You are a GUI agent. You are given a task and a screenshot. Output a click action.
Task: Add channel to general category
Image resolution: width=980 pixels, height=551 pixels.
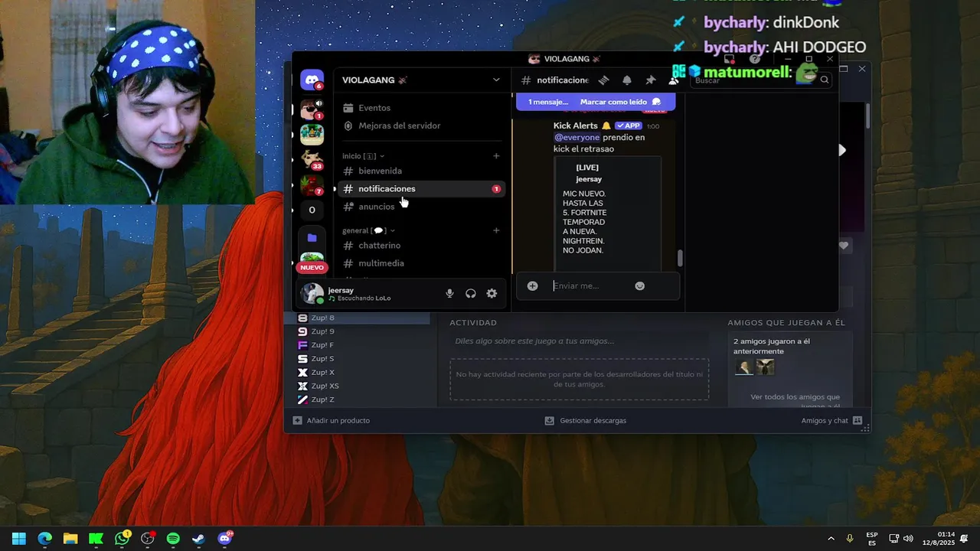496,230
